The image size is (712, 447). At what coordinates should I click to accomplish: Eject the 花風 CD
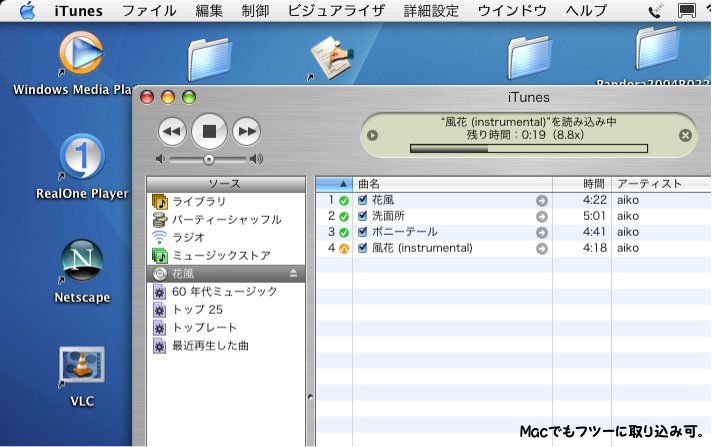tap(293, 273)
